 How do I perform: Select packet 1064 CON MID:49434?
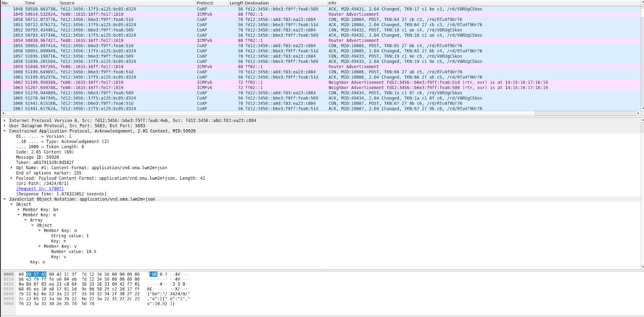click(x=320, y=93)
